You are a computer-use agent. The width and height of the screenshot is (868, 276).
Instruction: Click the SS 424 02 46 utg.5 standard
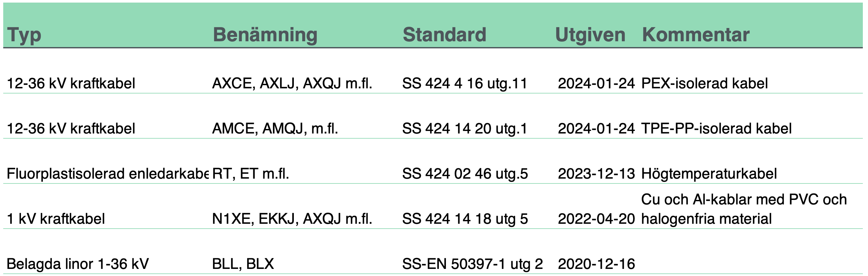coord(465,173)
